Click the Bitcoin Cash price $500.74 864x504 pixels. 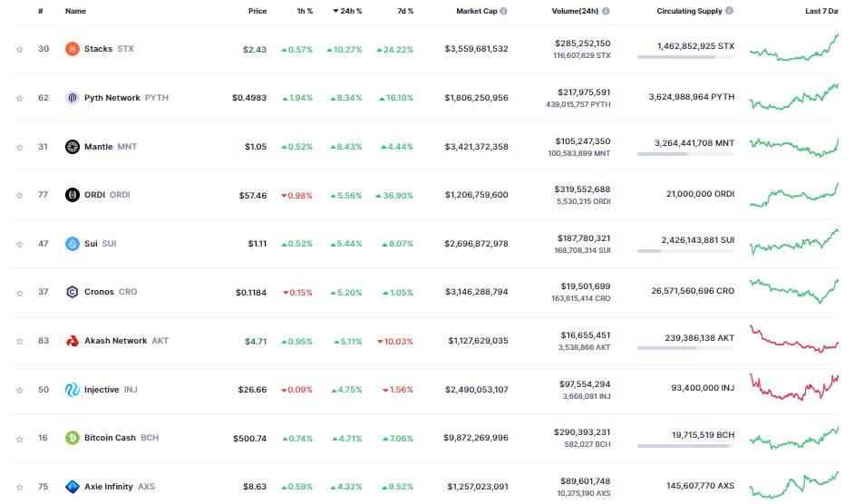(249, 439)
